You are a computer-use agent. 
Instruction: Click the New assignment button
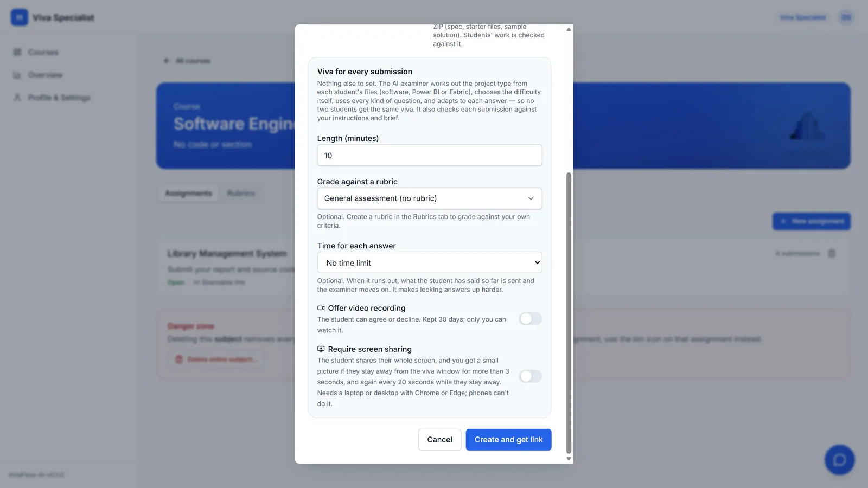(x=812, y=221)
